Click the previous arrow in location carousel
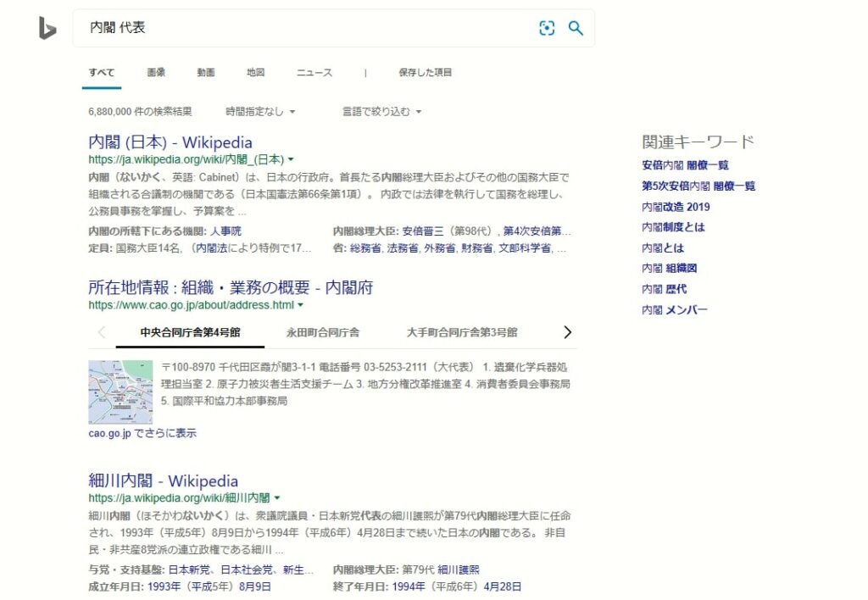The width and height of the screenshot is (868, 600). 102,332
